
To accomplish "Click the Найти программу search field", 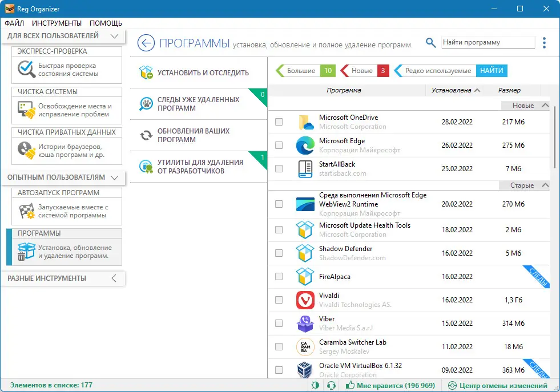I will [x=488, y=42].
